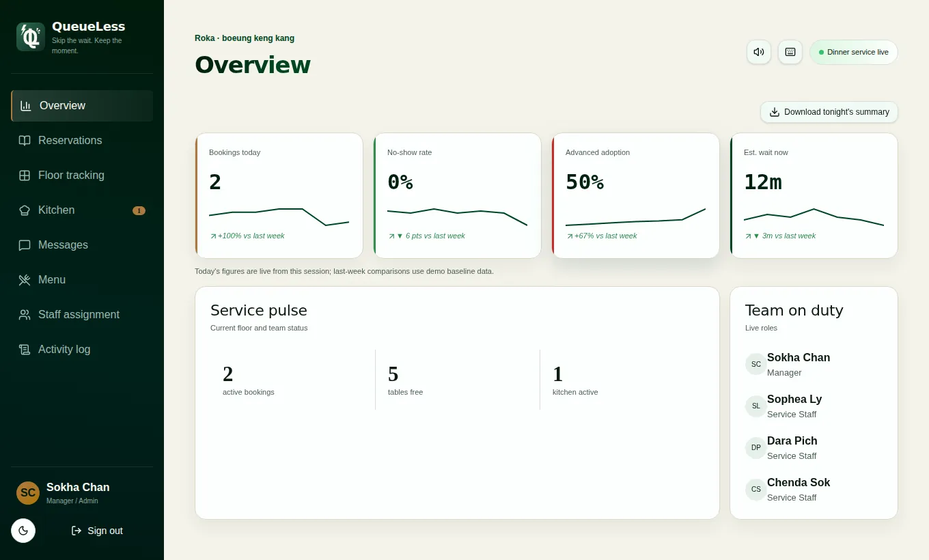Download tonight's summary
This screenshot has height=560, width=929.
pos(829,112)
